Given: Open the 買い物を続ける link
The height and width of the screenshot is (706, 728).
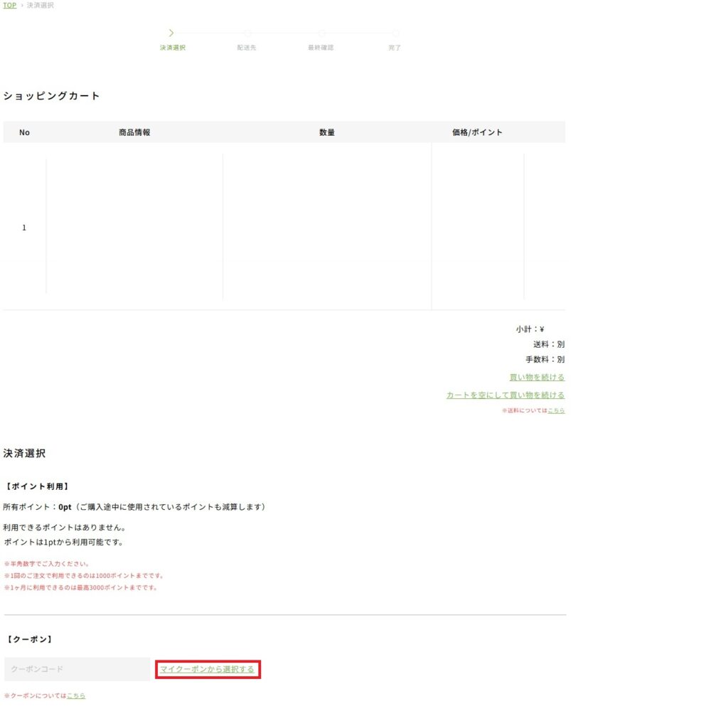Looking at the screenshot, I should pos(537,378).
